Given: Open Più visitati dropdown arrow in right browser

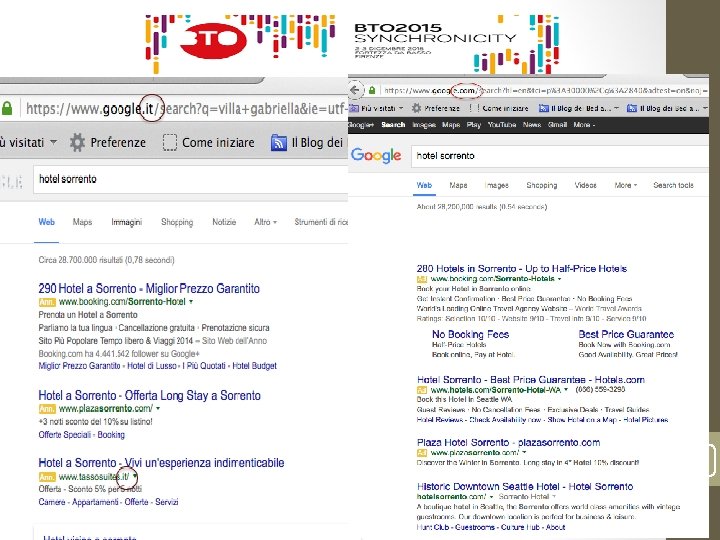Looking at the screenshot, I should [401, 108].
